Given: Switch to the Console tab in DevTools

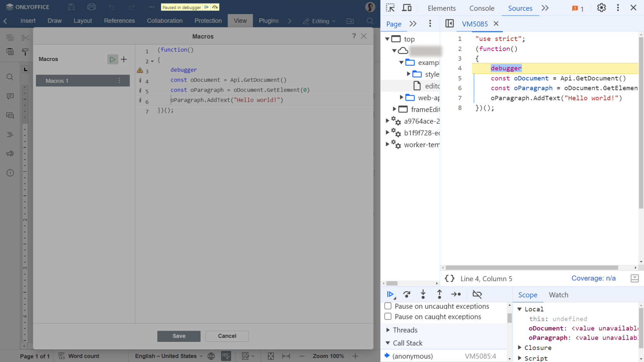Looking at the screenshot, I should tap(482, 8).
